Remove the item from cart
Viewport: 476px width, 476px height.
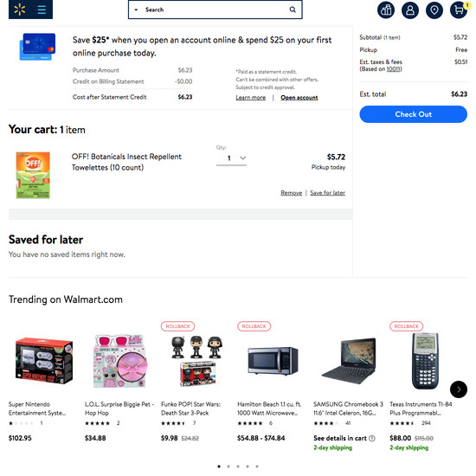(x=291, y=193)
